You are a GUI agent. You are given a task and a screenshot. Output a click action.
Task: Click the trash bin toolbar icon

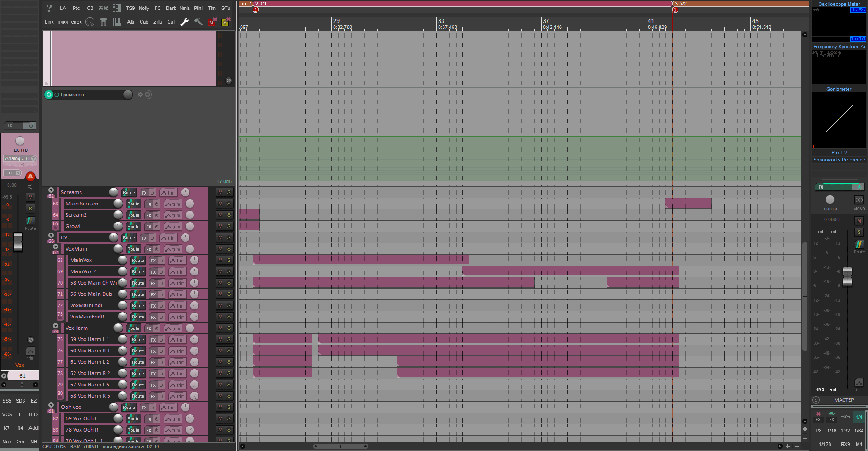point(104,22)
